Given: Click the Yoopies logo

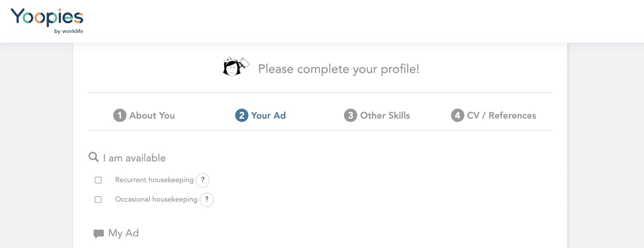Looking at the screenshot, I should [x=47, y=20].
